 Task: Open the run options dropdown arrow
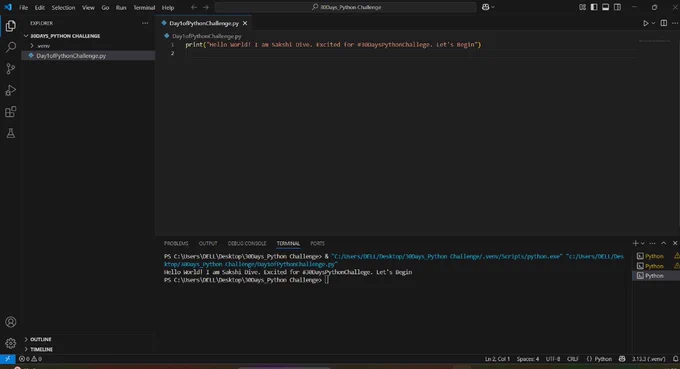click(x=653, y=23)
